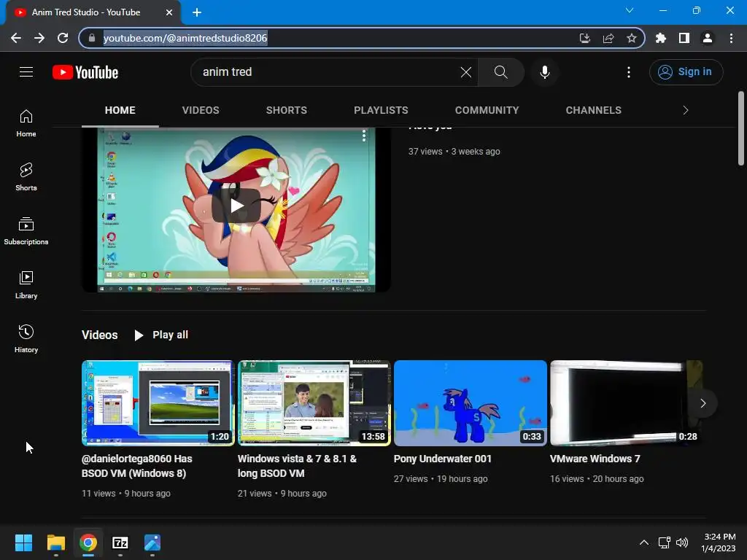The height and width of the screenshot is (560, 747).
Task: Play the featured pony video
Action: (236, 206)
